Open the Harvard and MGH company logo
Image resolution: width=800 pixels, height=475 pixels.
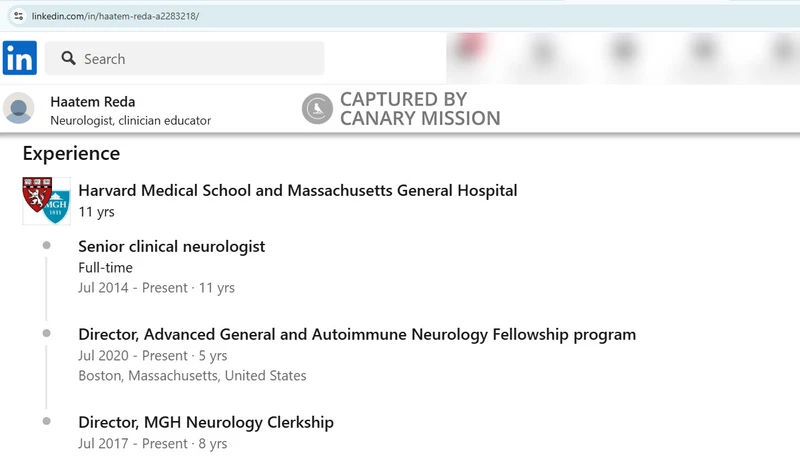46,201
